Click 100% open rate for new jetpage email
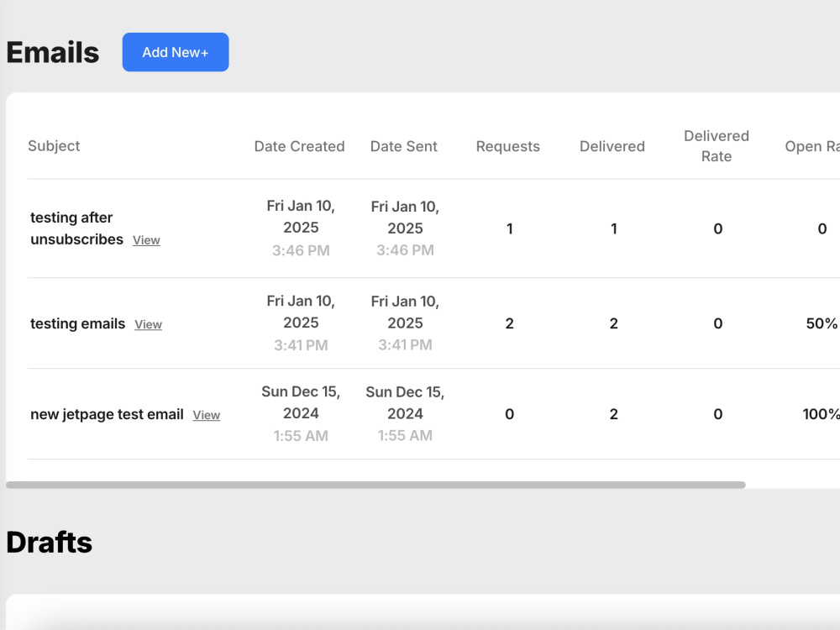The height and width of the screenshot is (630, 840). point(821,414)
